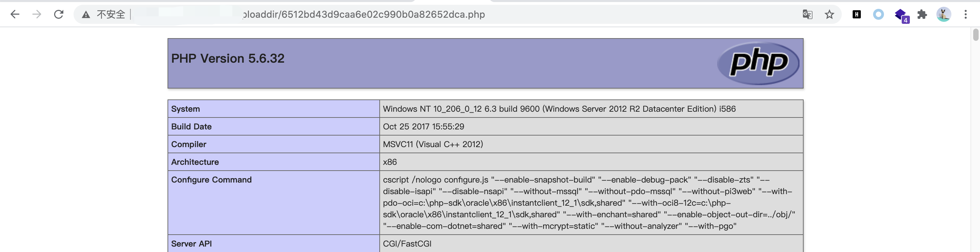
Task: Bookmark this page with the star icon
Action: [829, 14]
